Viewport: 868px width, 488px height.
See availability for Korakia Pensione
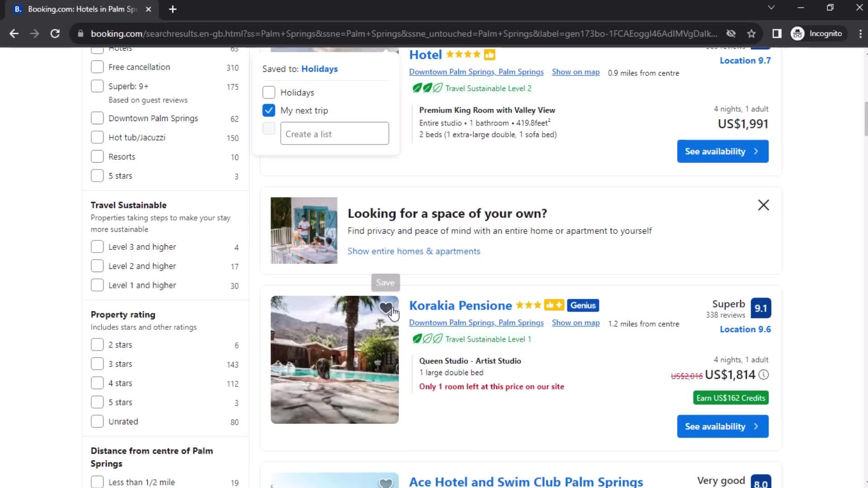pos(722,427)
